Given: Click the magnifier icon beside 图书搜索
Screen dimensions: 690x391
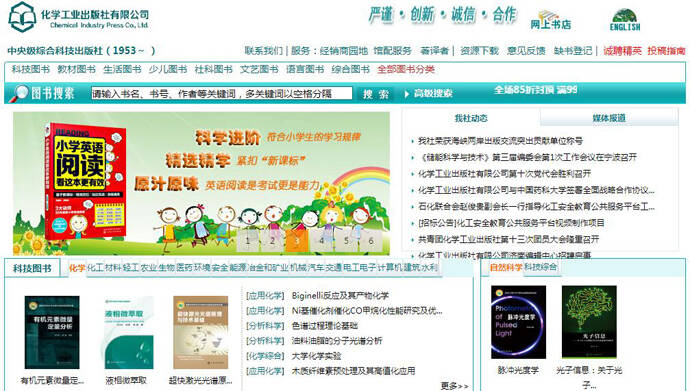Looking at the screenshot, I should (18, 93).
